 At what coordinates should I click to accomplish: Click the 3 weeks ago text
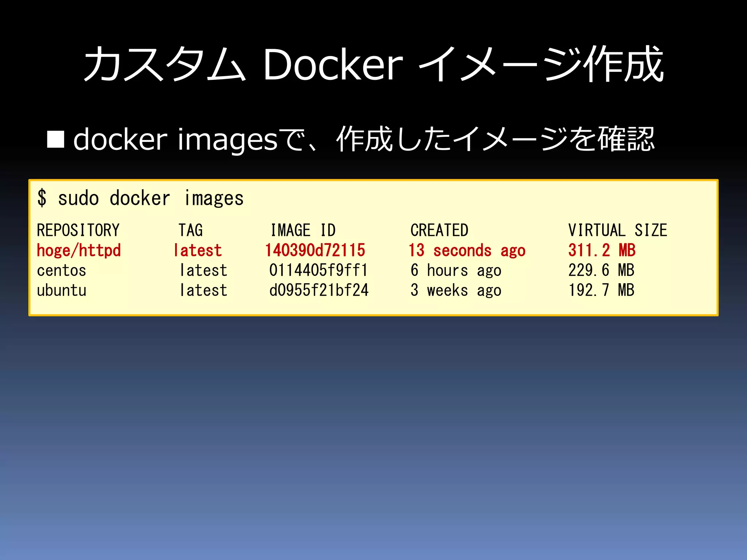[456, 291]
